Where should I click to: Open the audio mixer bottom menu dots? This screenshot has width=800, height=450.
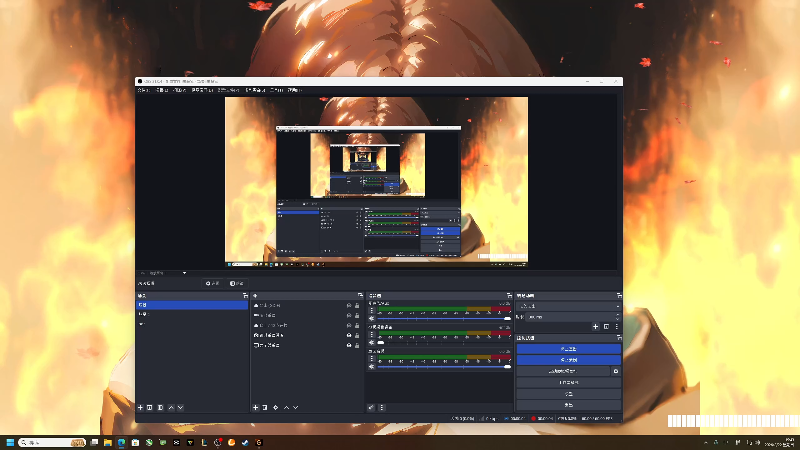pyautogui.click(x=382, y=408)
